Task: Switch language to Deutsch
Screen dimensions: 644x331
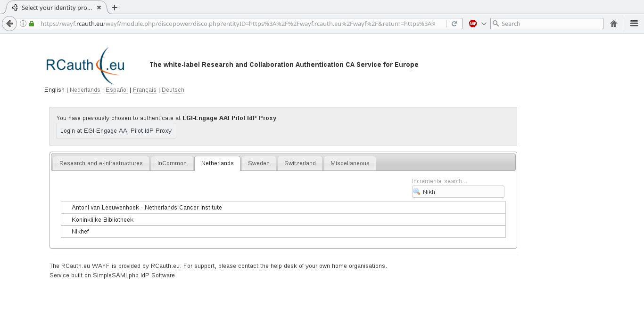Action: click(173, 90)
